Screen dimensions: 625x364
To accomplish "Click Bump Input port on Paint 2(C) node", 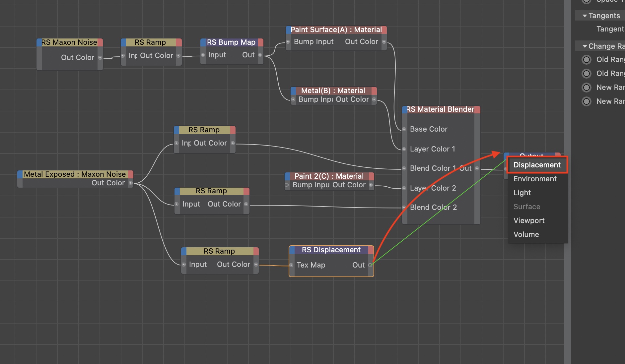I will pyautogui.click(x=287, y=185).
